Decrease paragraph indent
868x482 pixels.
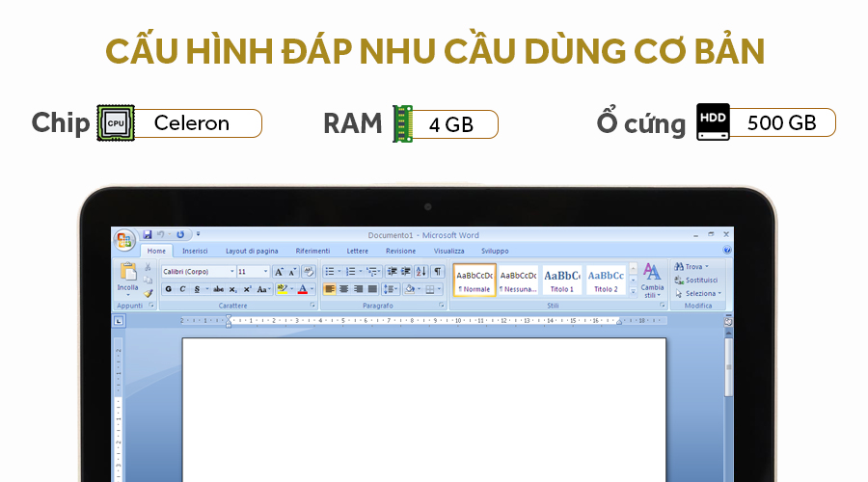coord(392,271)
